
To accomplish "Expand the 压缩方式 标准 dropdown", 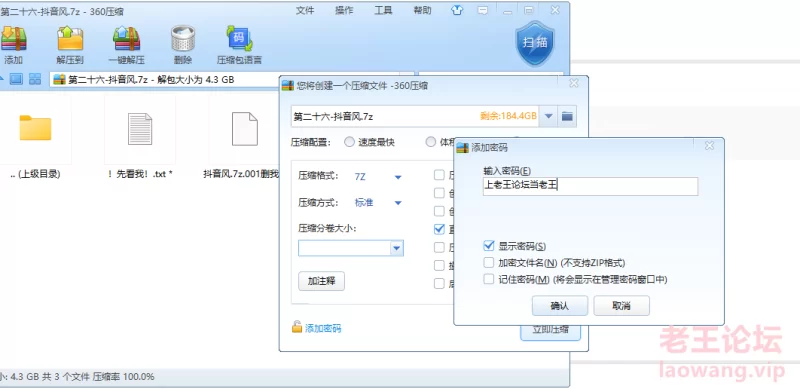I will (398, 203).
